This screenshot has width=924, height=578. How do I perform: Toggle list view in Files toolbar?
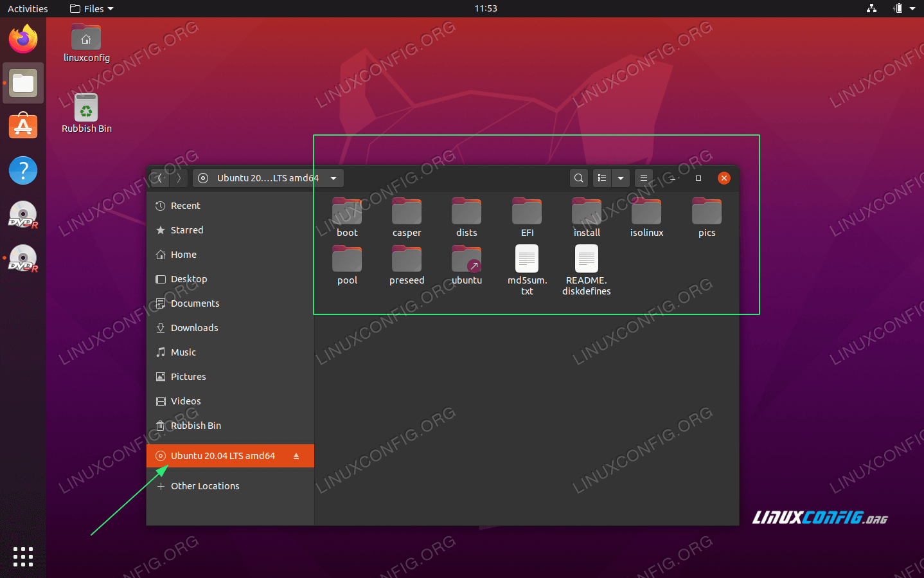[x=602, y=178]
